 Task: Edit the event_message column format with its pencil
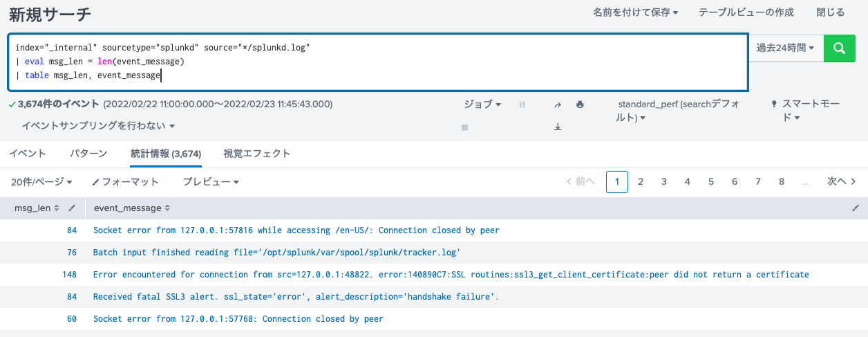tap(856, 208)
